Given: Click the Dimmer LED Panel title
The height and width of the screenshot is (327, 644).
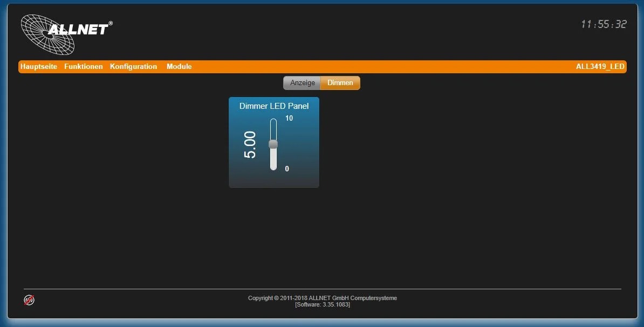Looking at the screenshot, I should (x=273, y=106).
